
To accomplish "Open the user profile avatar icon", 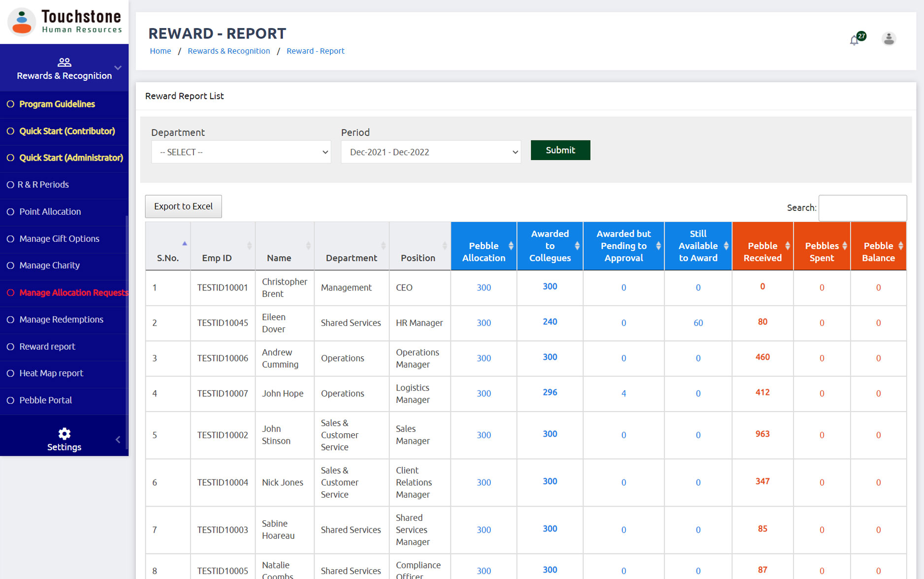I will tap(889, 39).
